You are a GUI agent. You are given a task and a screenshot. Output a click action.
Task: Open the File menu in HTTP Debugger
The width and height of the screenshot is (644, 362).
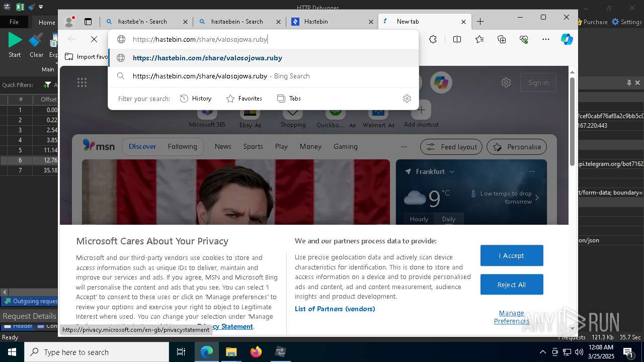[x=14, y=22]
